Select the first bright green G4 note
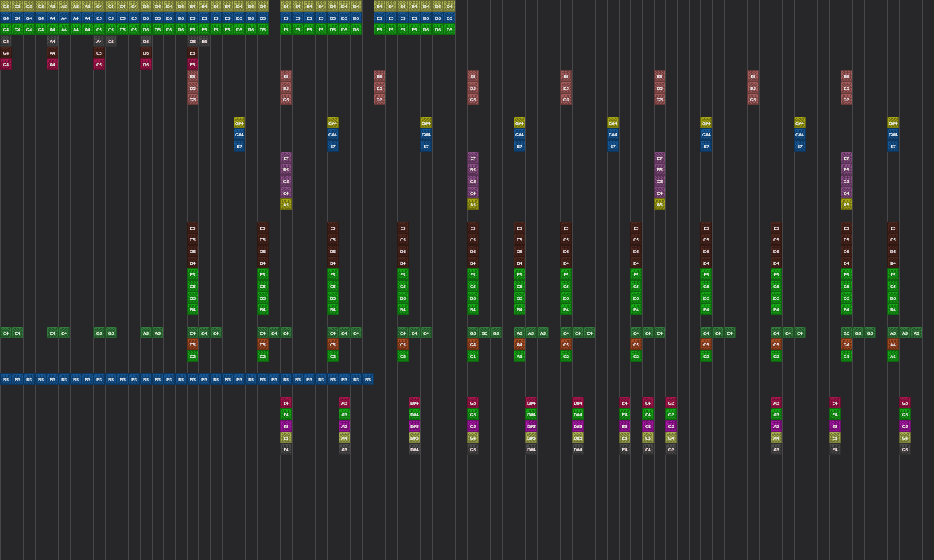The height and width of the screenshot is (560, 934). 6,29
